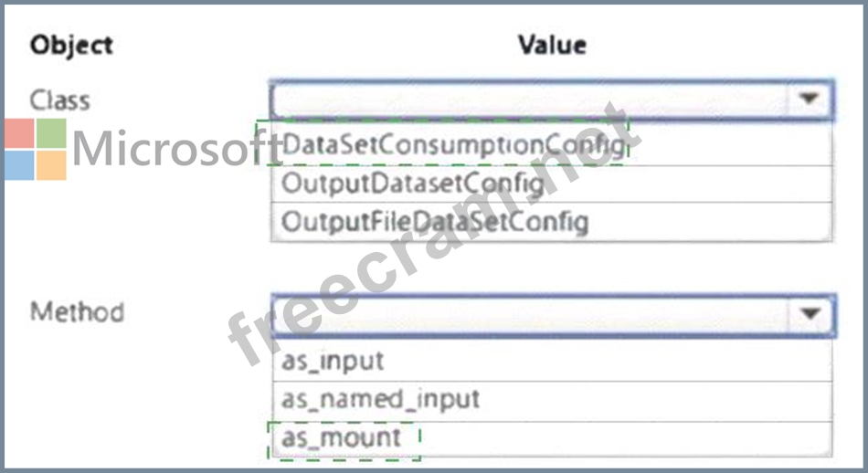Click the blue square of the Microsoft logo
The width and height of the screenshot is (868, 473).
[x=18, y=165]
